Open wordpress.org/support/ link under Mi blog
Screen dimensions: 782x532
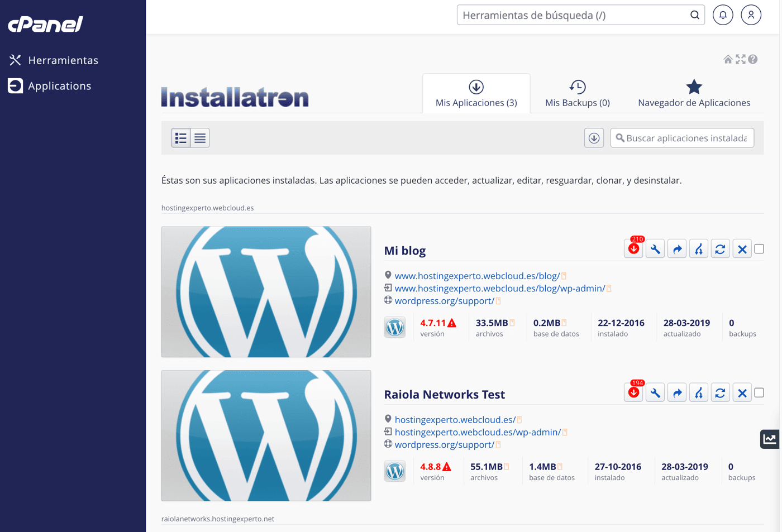pos(445,301)
